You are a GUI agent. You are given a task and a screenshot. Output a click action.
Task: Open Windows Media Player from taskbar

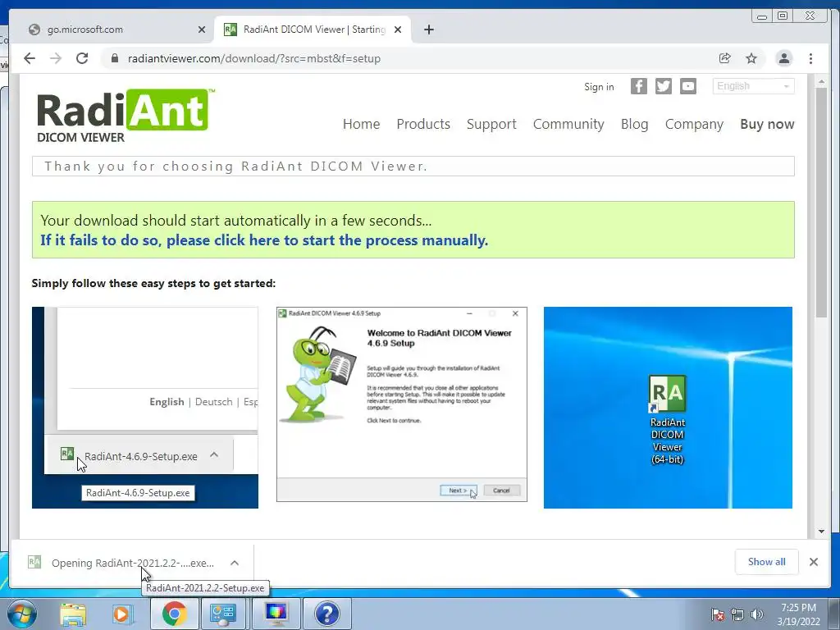pos(122,614)
